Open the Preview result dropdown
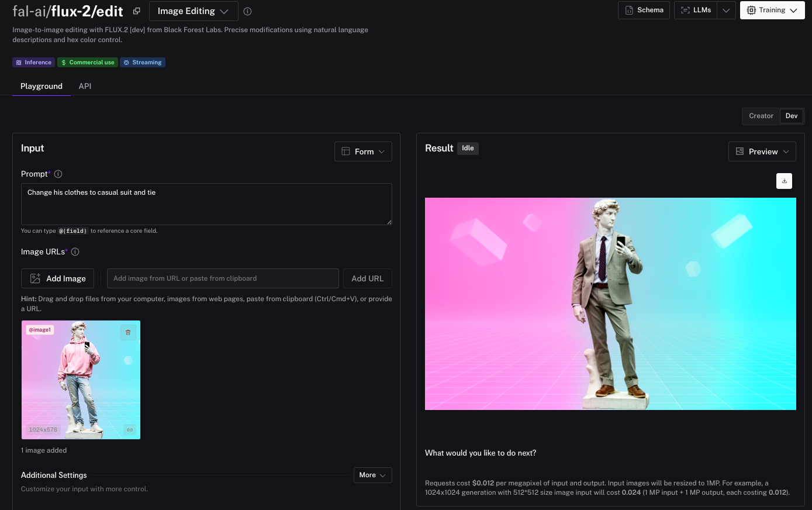 [x=762, y=151]
